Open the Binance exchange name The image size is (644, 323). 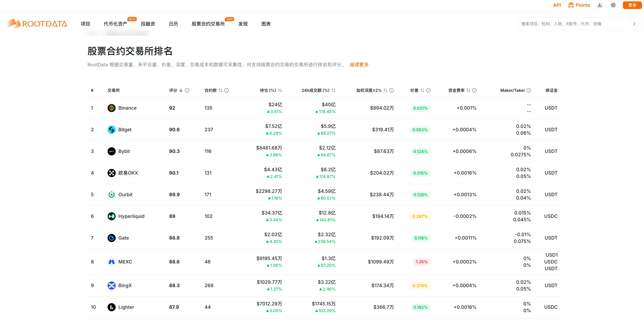pyautogui.click(x=127, y=108)
